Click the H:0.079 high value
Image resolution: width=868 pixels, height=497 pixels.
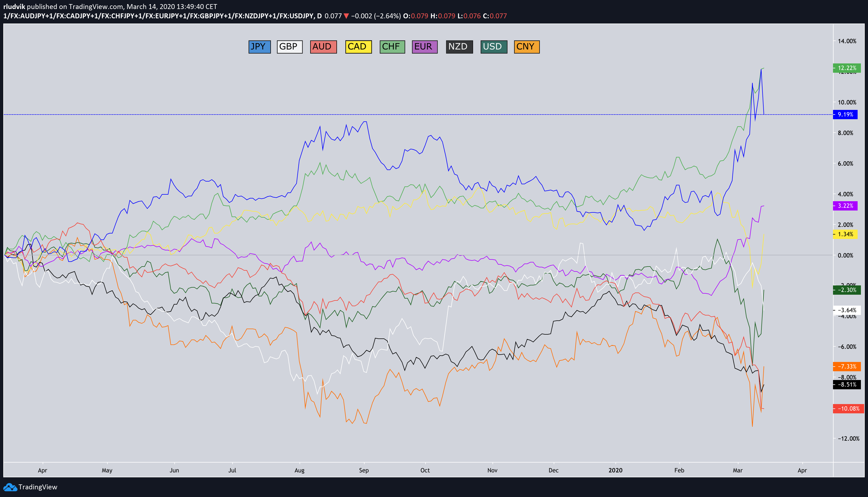pyautogui.click(x=442, y=16)
